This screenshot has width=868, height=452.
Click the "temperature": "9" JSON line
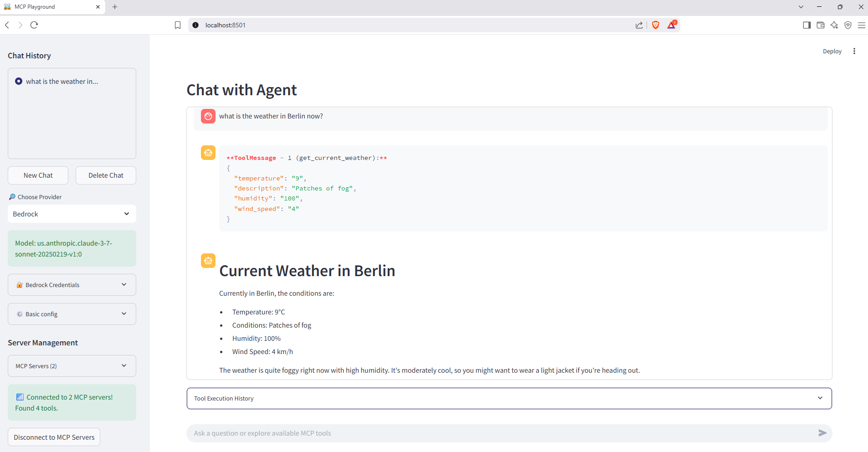[x=270, y=178]
